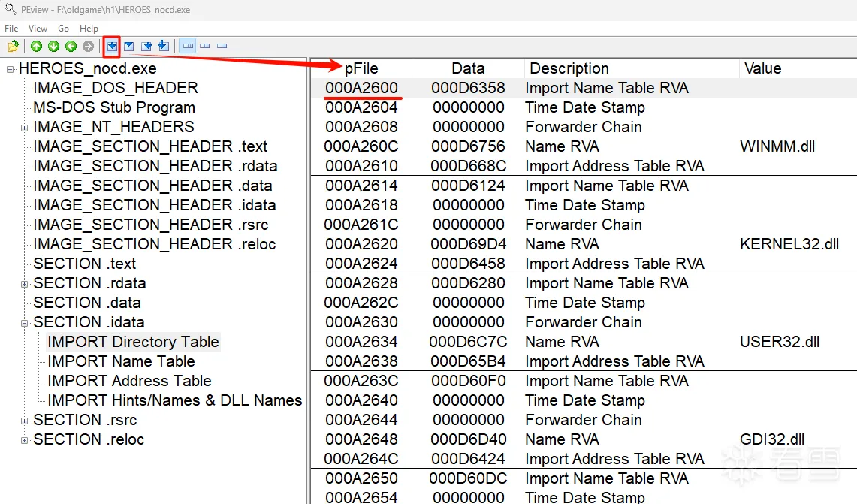Collapse the SECTION .idata tree node
This screenshot has height=504, width=857.
25,323
